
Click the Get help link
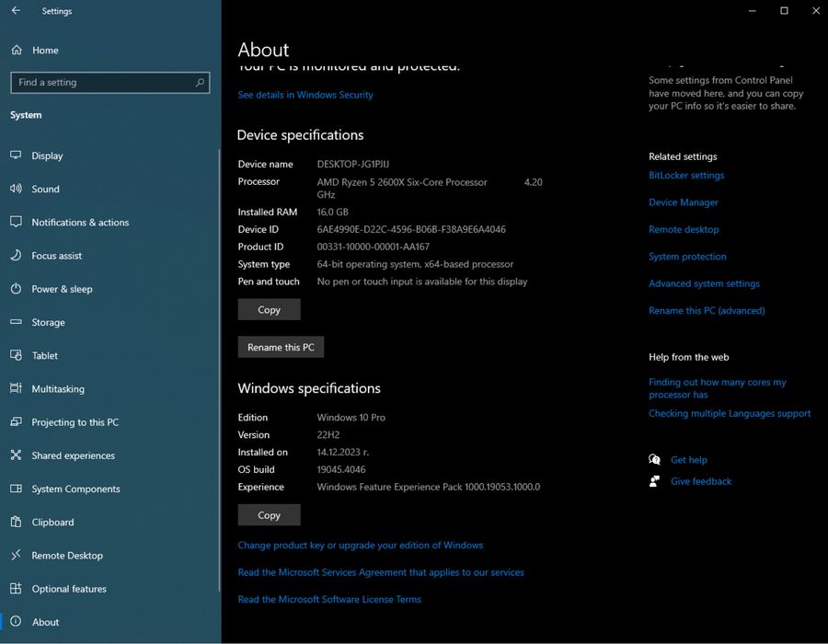[x=688, y=460]
